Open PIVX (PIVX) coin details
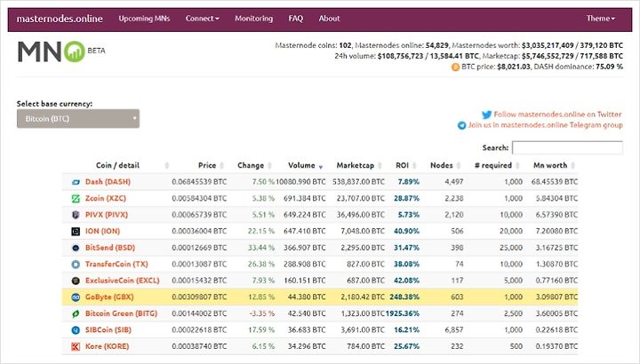 point(107,215)
